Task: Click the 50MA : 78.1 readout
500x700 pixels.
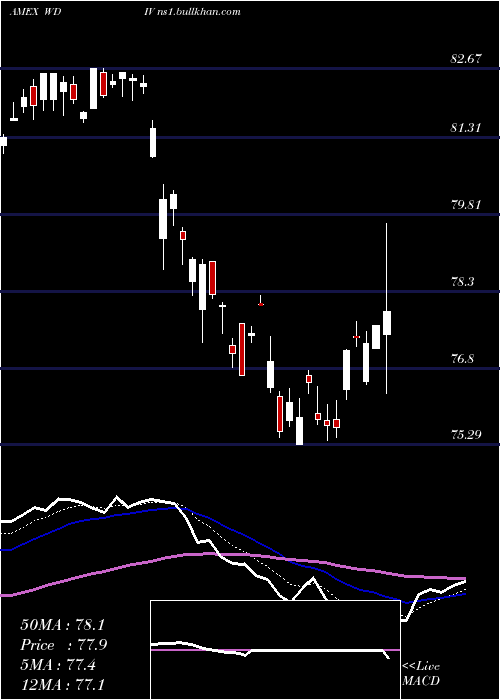Action: coord(62,625)
